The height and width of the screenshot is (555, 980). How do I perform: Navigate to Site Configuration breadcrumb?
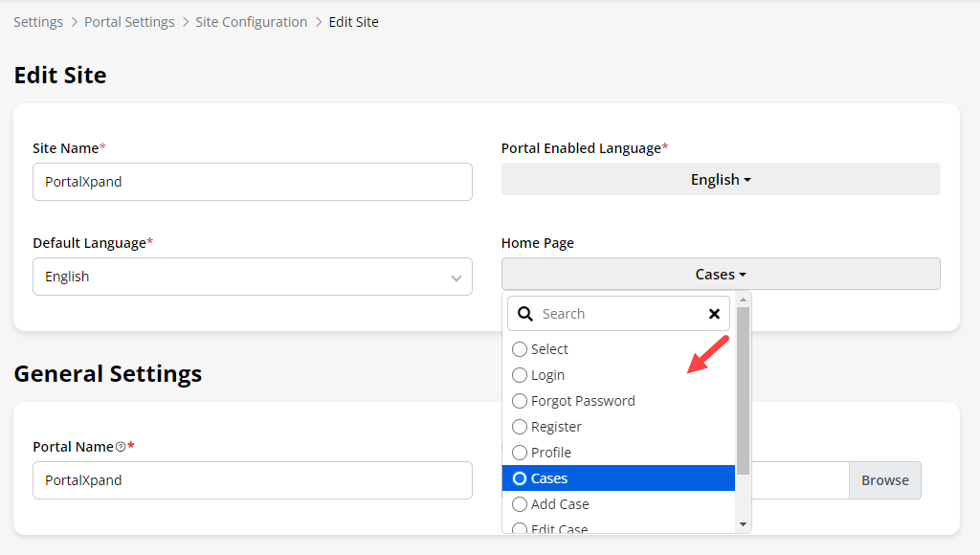tap(252, 22)
